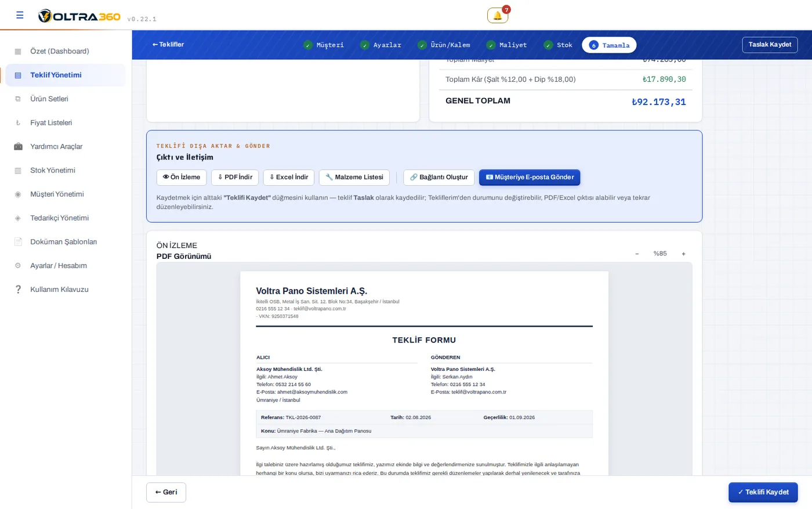Viewport: 812px width, 509px height.
Task: Select the phone number 0532 214 55 60
Action: [x=293, y=384]
